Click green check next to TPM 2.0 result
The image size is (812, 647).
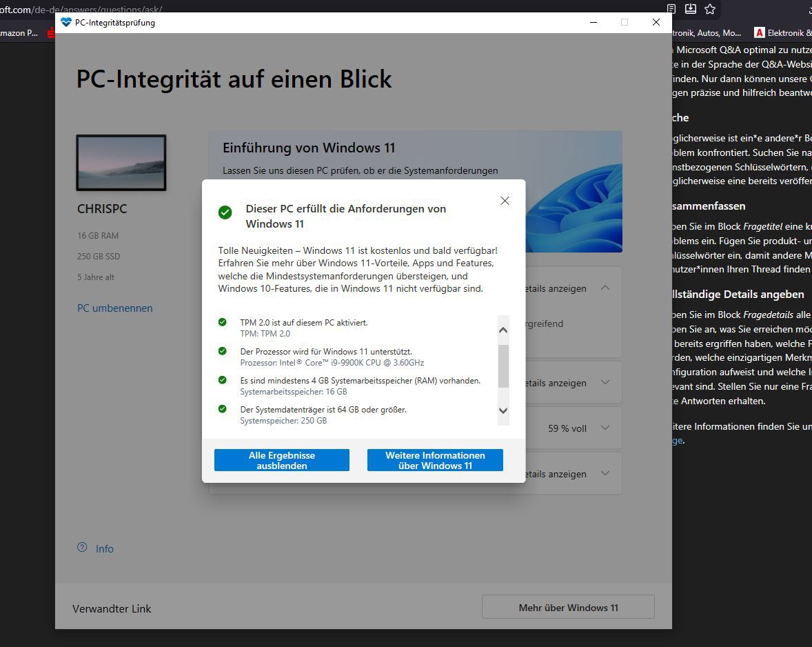point(222,322)
